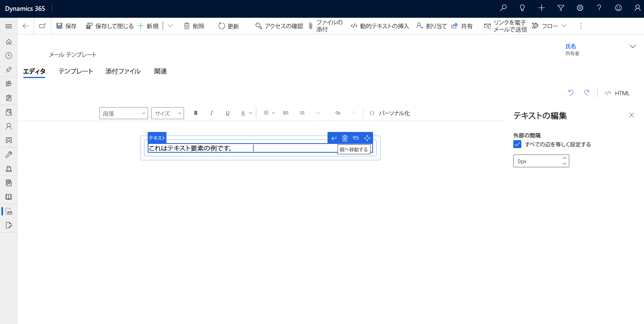
Task: Open record in new window icon
Action: pyautogui.click(x=43, y=26)
